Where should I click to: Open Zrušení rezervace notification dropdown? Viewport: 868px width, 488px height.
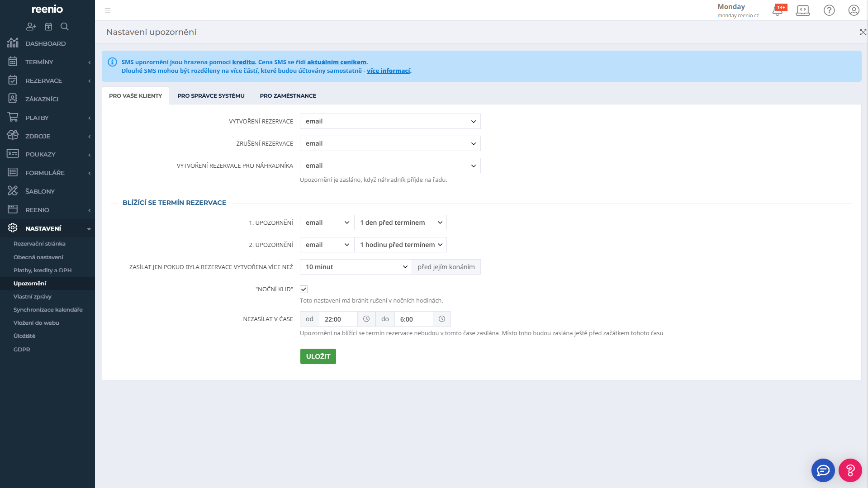tap(390, 143)
